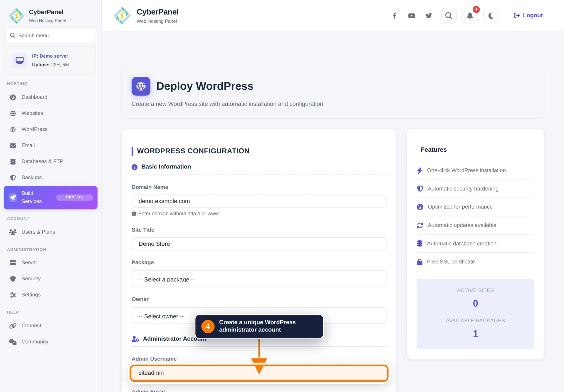Click the Email envelope icon
Image resolution: width=564 pixels, height=392 pixels.
tap(13, 145)
